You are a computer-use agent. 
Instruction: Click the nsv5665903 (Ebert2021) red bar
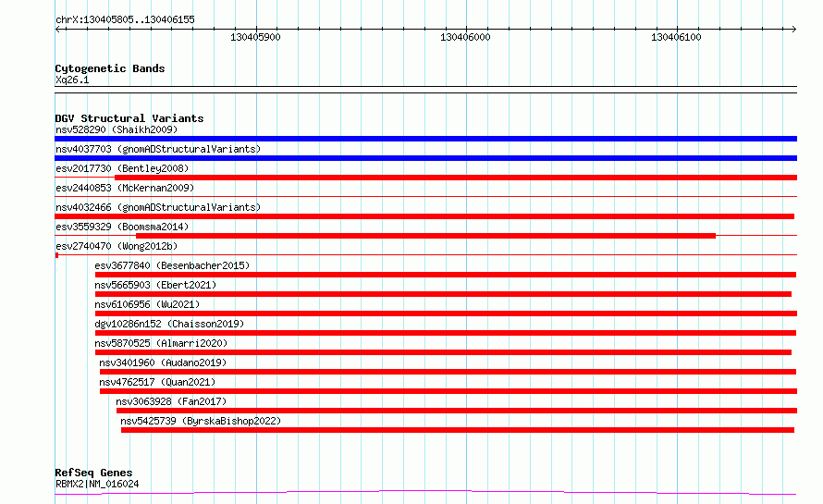[443, 294]
